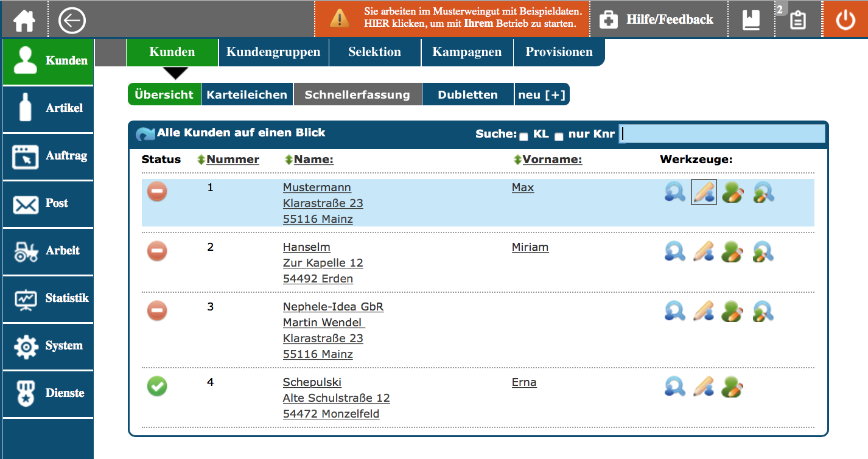Switch to the Kundengruppen tab
The width and height of the screenshot is (868, 459).
click(273, 52)
